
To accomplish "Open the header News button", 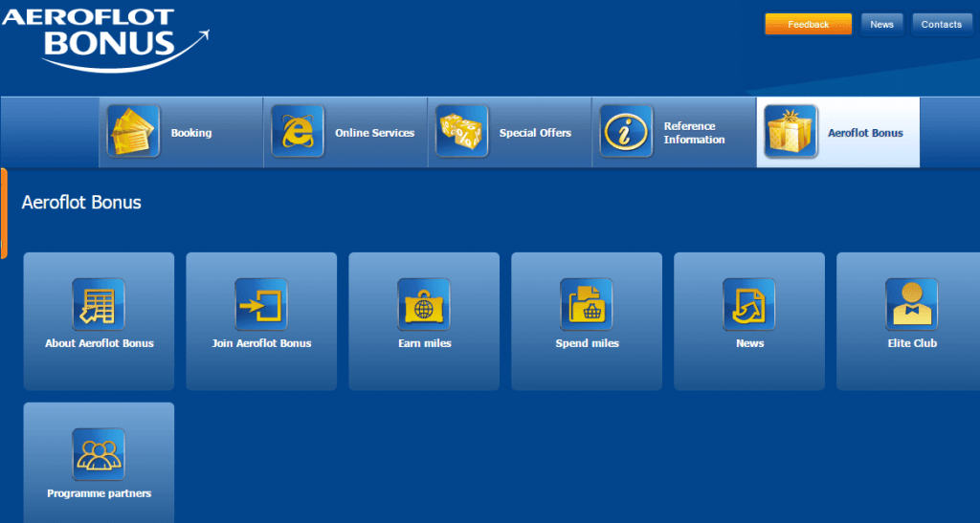I will pyautogui.click(x=881, y=24).
